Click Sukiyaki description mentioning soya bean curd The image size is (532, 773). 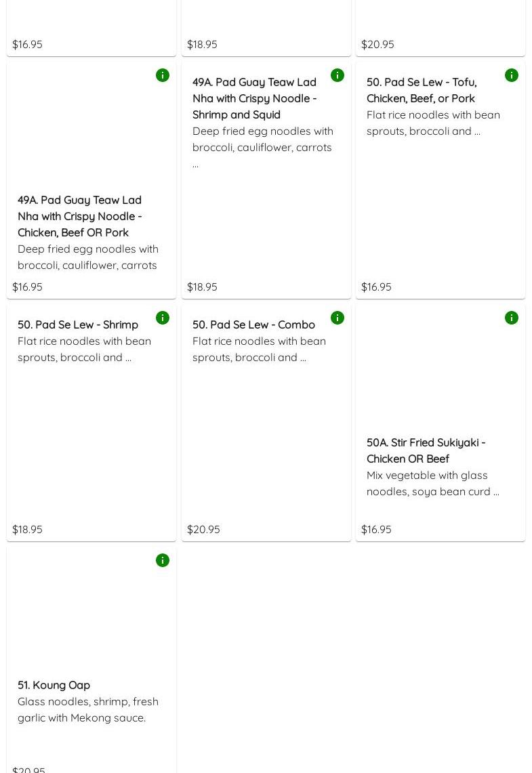pos(432,483)
